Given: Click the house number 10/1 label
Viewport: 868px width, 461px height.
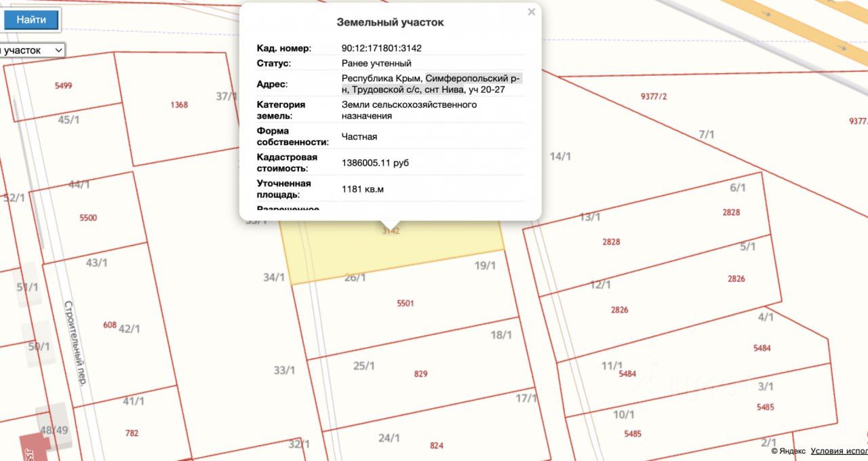Looking at the screenshot, I should (623, 414).
